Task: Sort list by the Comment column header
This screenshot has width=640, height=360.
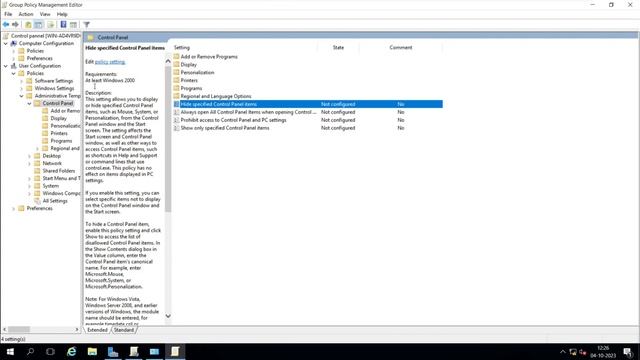Action: pyautogui.click(x=401, y=48)
